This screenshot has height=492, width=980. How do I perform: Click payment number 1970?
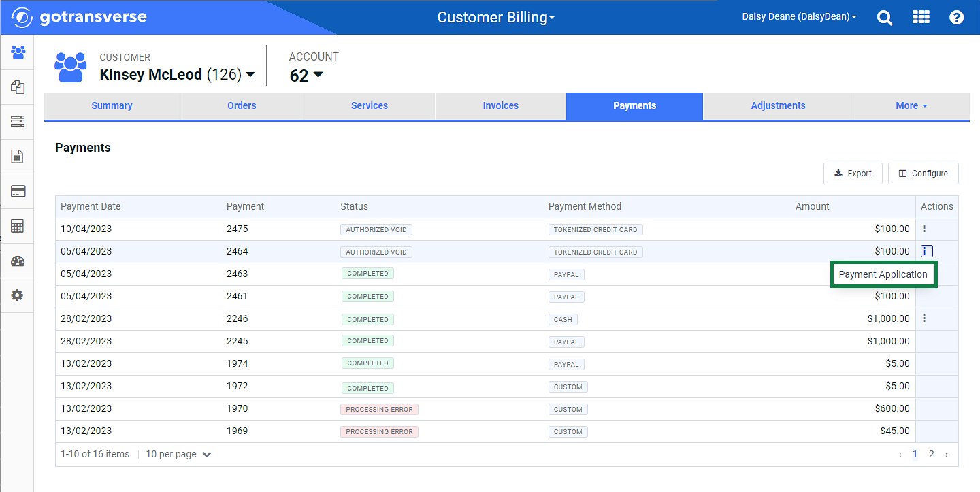[238, 408]
